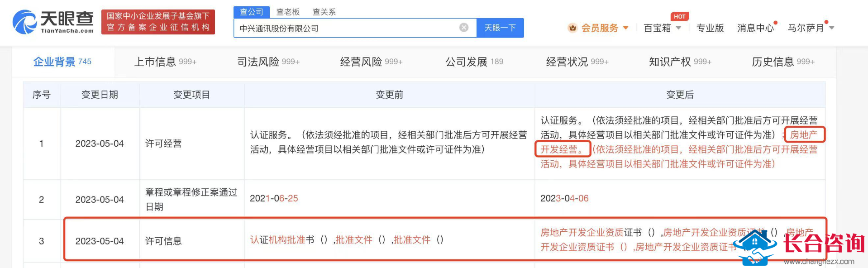Click the 章程或章程修正案通过日期 cell
The width and height of the screenshot is (868, 268).
tap(191, 200)
